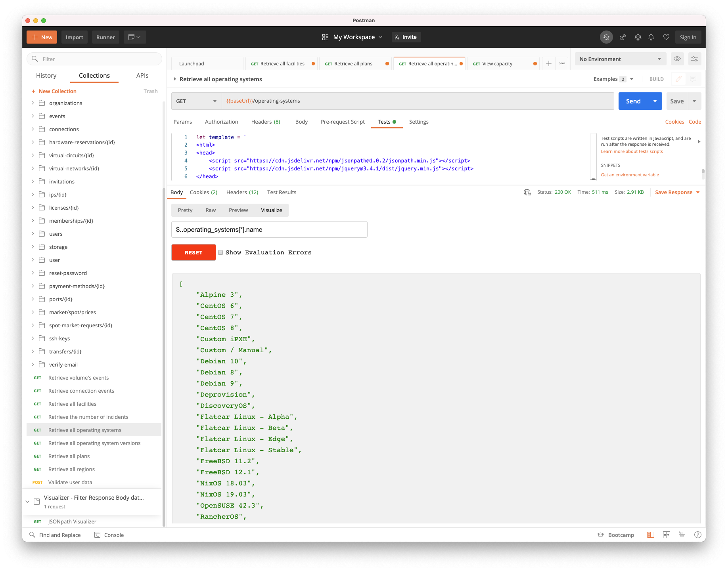Open response Test Results tab
The image size is (728, 571).
click(x=282, y=192)
